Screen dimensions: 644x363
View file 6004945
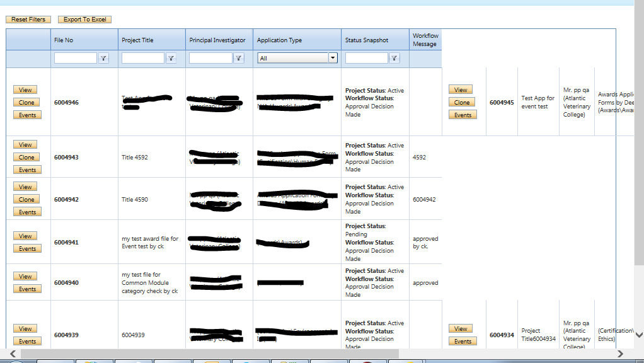461,89
